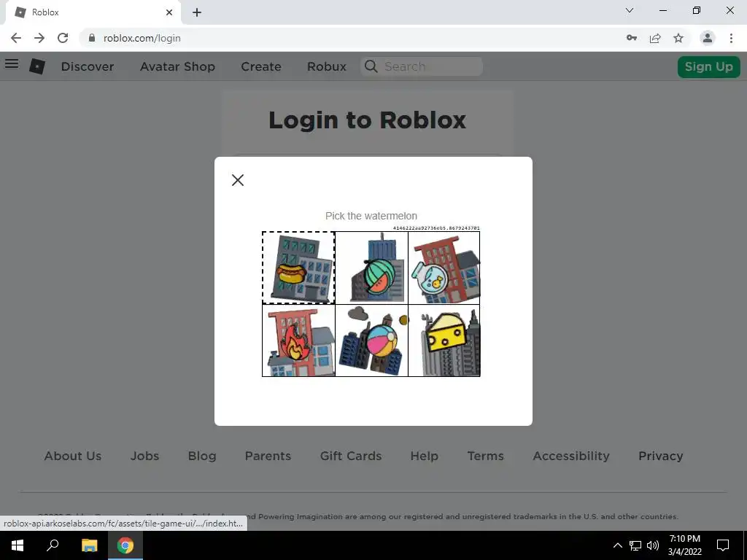Expand the tab search dropdown arrow
Viewport: 747px width, 560px height.
click(x=630, y=10)
